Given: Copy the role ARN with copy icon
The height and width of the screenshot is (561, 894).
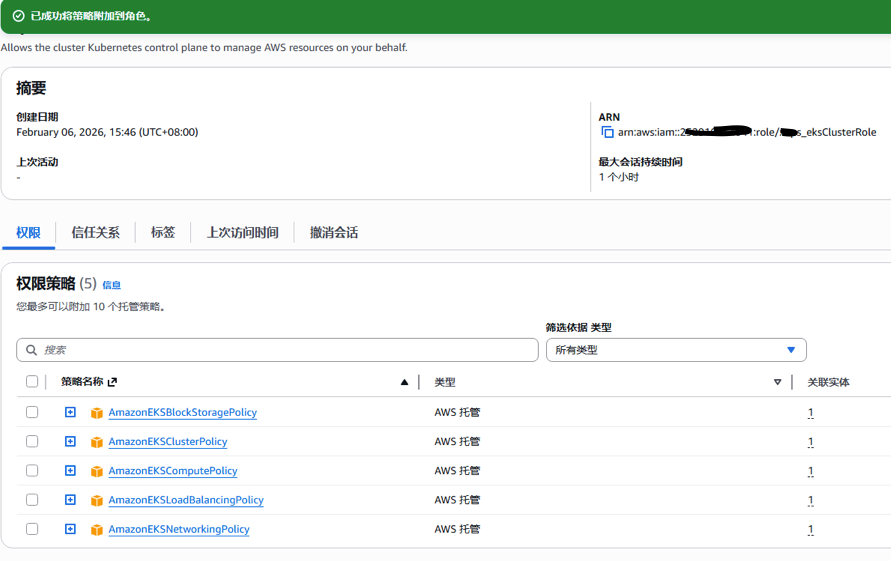Looking at the screenshot, I should point(607,132).
